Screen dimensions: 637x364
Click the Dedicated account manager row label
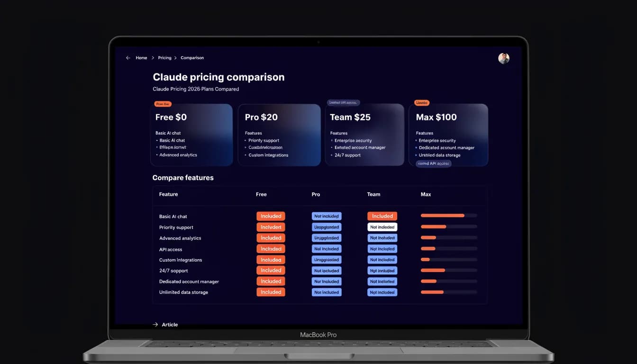click(189, 282)
